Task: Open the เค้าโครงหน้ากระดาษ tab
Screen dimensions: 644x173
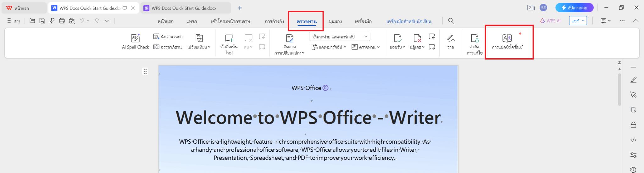Action: [x=230, y=21]
